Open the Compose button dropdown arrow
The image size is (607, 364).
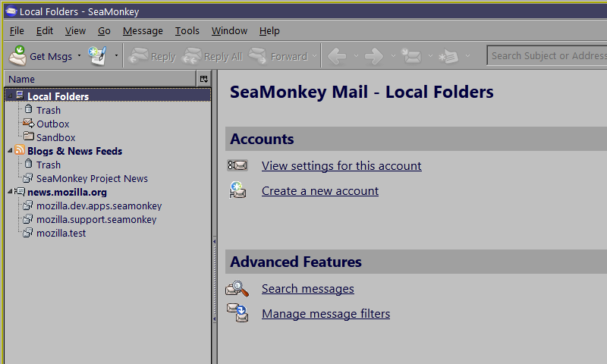116,55
